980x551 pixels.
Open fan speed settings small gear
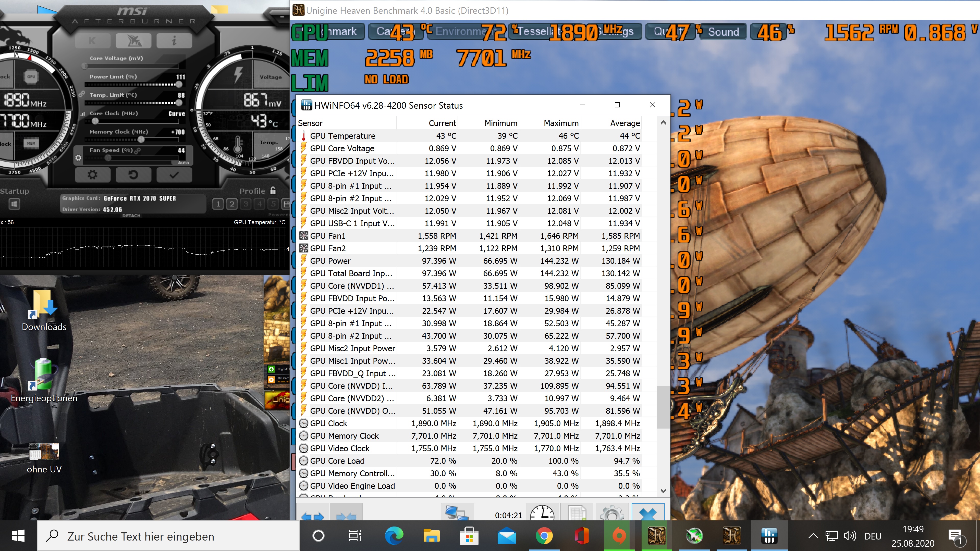[x=78, y=157]
